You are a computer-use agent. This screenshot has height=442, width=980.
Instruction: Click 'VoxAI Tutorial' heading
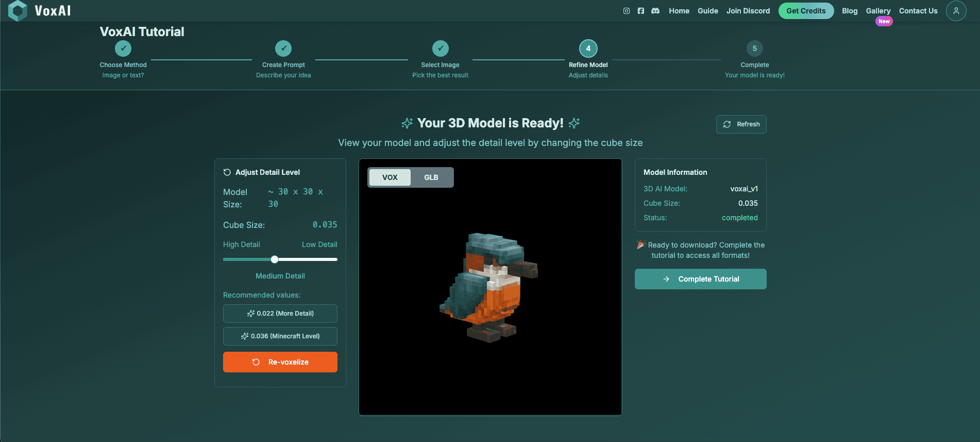point(142,31)
